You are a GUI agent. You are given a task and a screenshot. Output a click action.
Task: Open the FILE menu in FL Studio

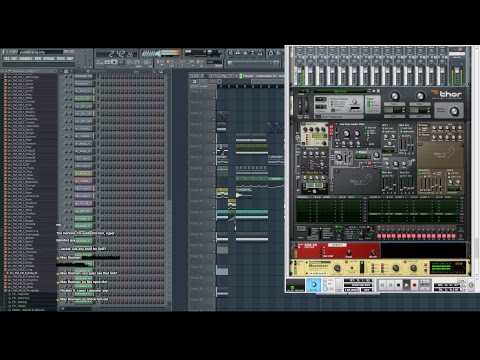click(6, 59)
